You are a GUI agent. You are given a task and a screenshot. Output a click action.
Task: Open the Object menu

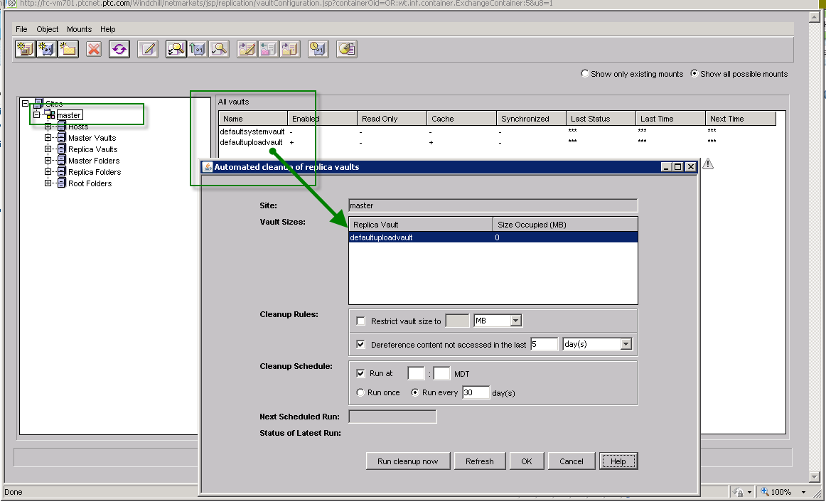tap(48, 29)
